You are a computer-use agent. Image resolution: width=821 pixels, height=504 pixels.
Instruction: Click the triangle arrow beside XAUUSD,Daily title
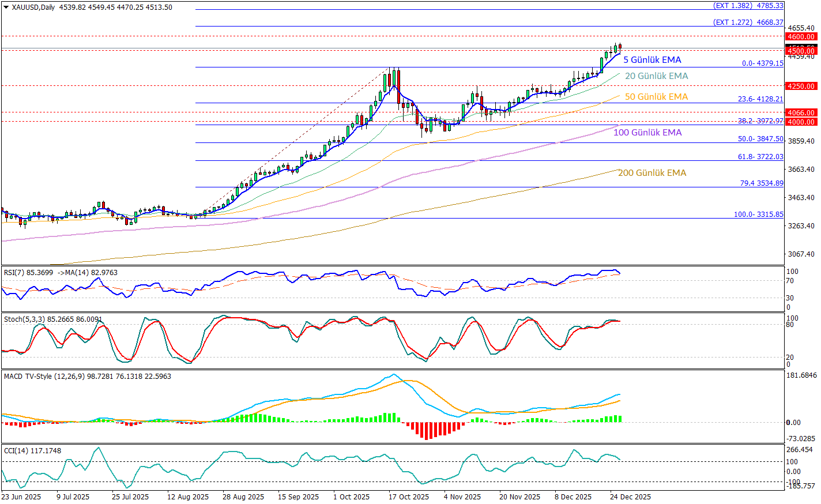point(6,7)
